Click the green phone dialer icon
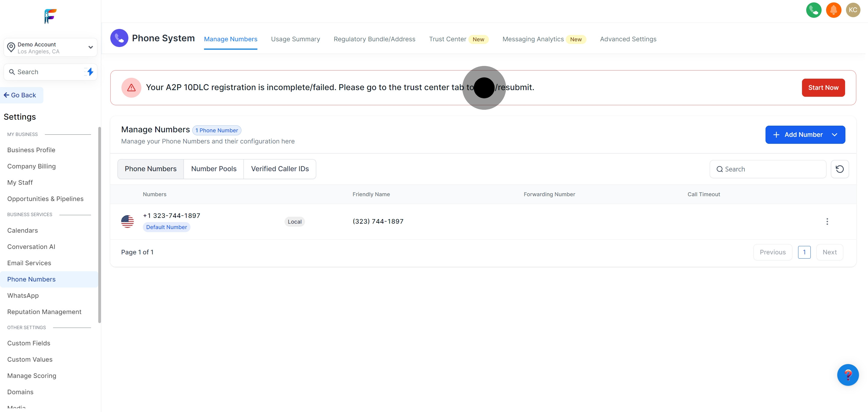 (813, 10)
